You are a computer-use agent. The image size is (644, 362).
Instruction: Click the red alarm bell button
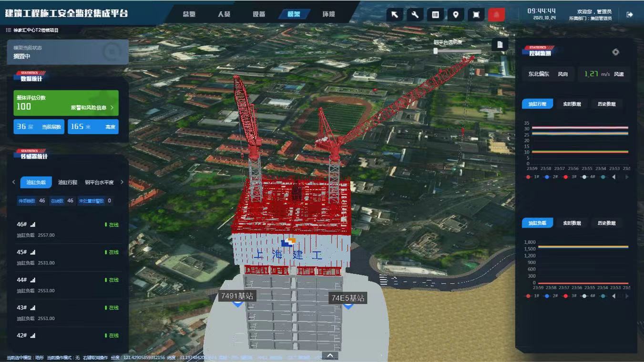(x=496, y=15)
